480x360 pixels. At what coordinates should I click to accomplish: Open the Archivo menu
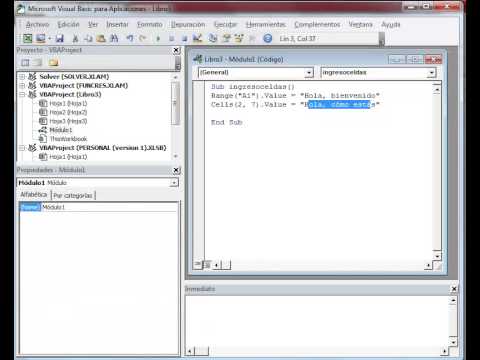click(x=37, y=24)
